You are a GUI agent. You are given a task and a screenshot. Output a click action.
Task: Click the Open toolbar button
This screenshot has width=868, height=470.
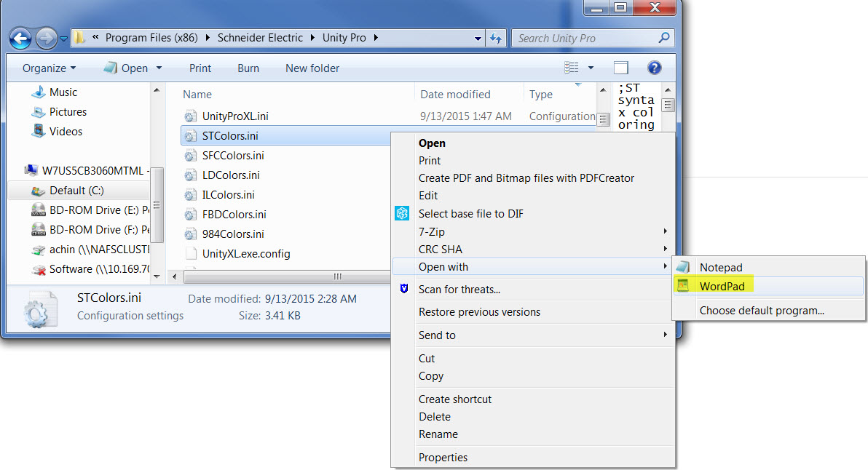click(x=126, y=68)
